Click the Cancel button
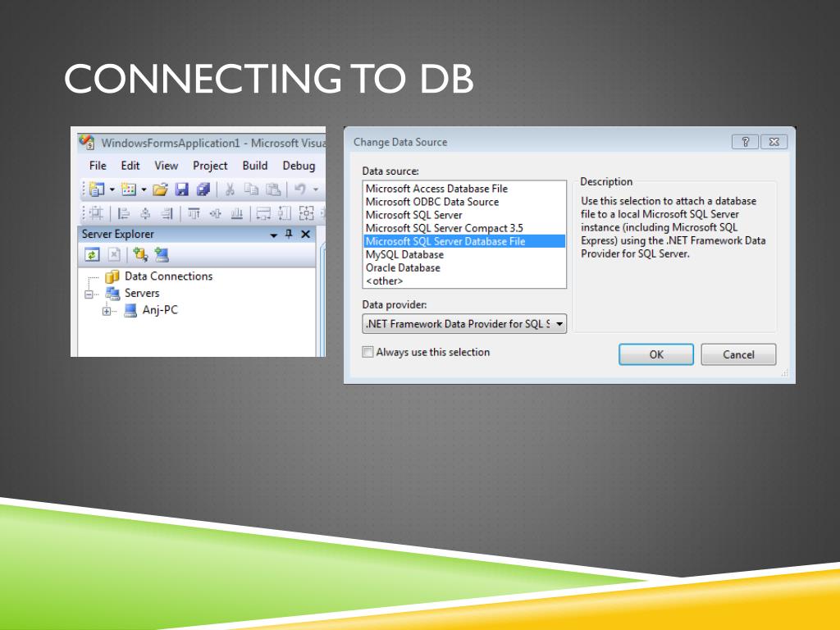 [738, 354]
